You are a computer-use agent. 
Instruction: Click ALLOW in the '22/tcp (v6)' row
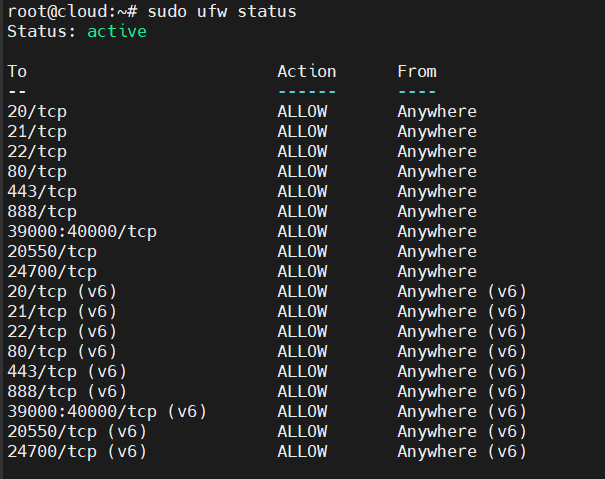(302, 332)
